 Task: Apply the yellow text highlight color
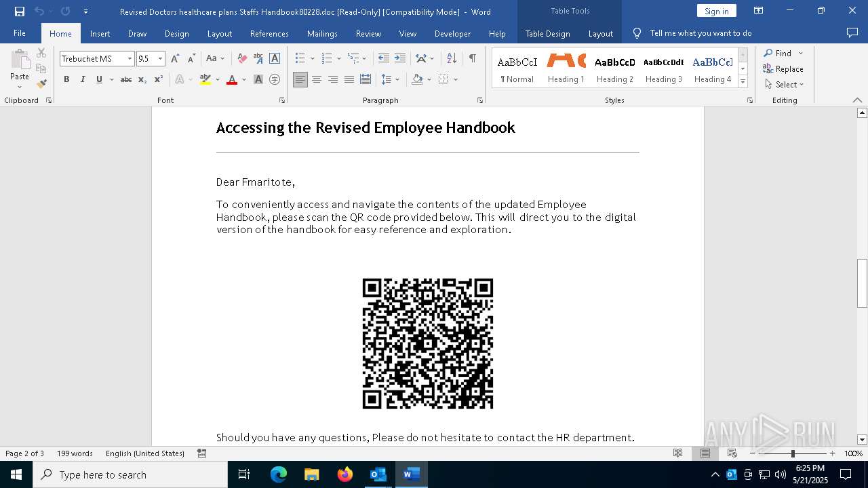(205, 80)
